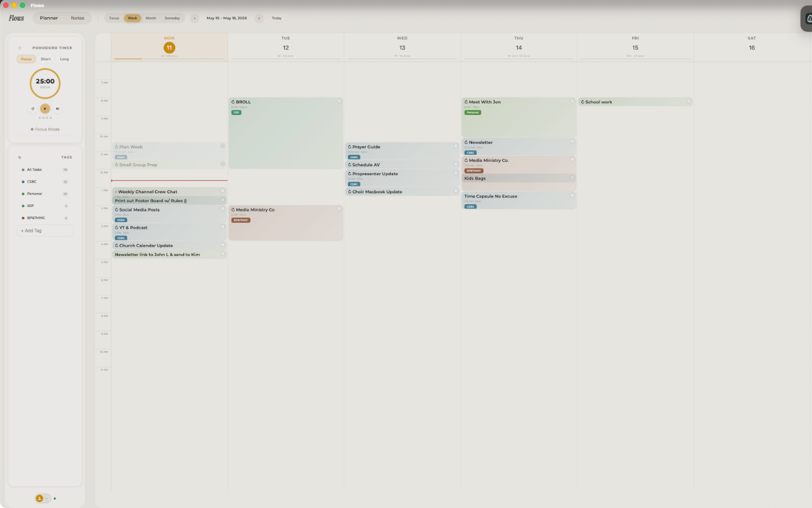The height and width of the screenshot is (508, 812).
Task: Click the recurring icon on Schedule AV
Action: (x=350, y=164)
